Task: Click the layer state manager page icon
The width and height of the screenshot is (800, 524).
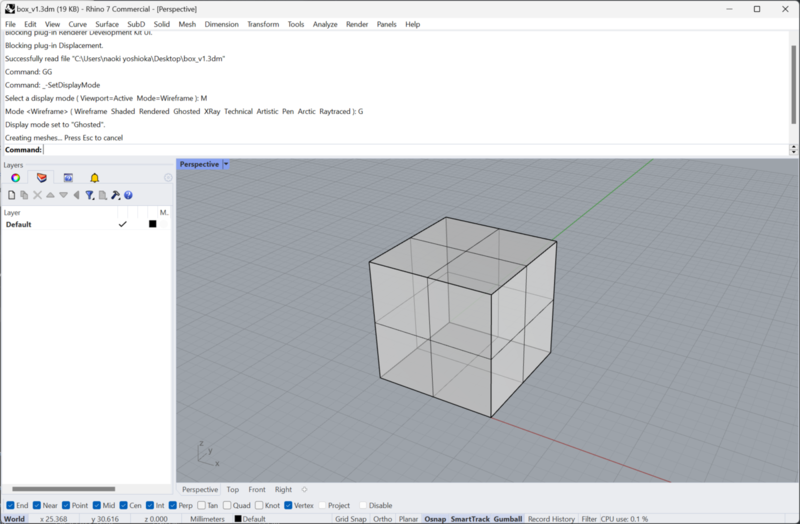Action: click(x=103, y=195)
